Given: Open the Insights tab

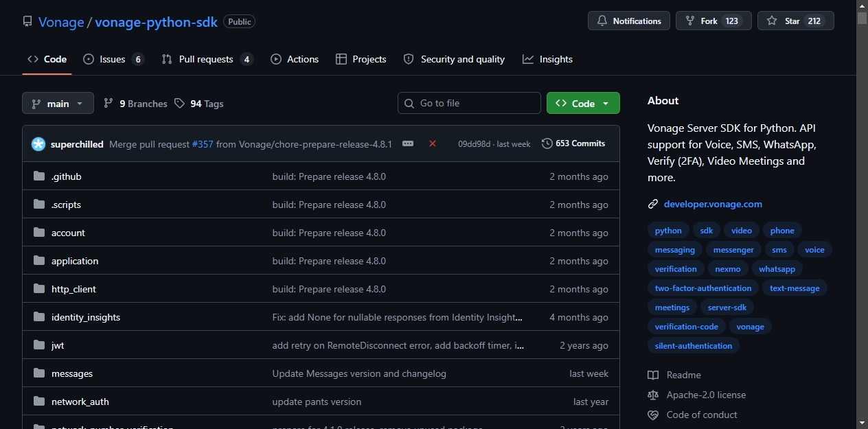Looking at the screenshot, I should tap(547, 59).
